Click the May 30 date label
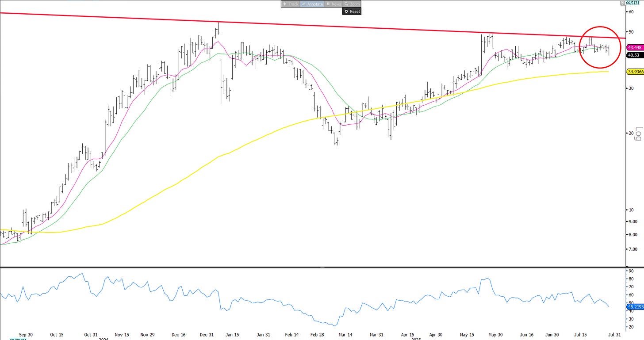This screenshot has width=644, height=340. click(495, 335)
